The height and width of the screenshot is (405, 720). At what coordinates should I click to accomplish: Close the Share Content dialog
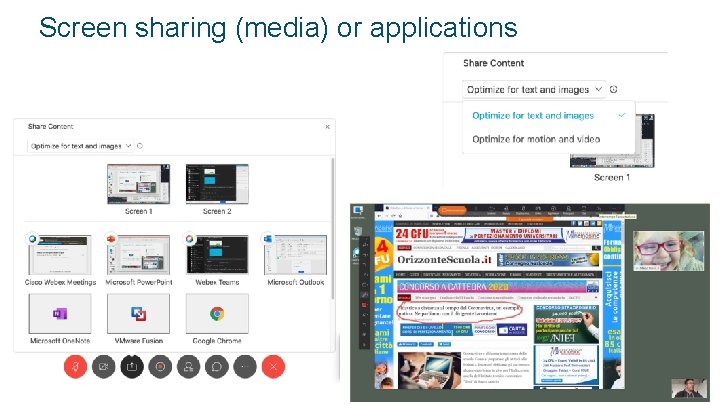coord(327,127)
